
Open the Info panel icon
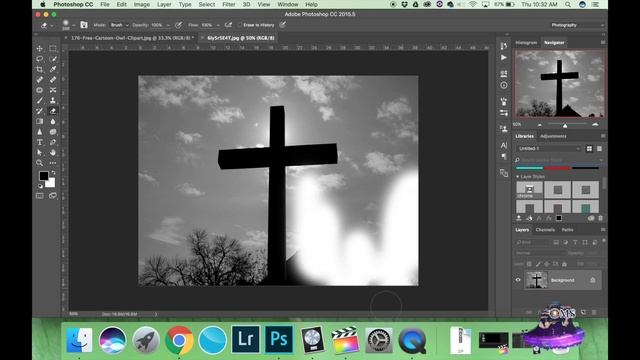pos(504,85)
